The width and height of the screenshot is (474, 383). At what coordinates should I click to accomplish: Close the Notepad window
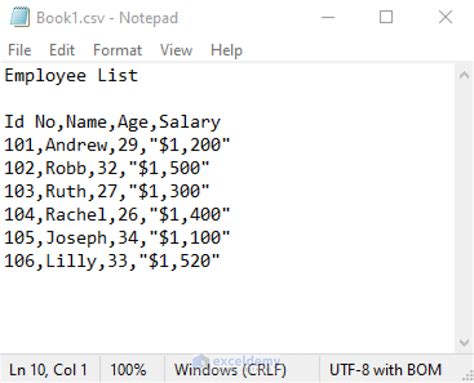pos(445,17)
